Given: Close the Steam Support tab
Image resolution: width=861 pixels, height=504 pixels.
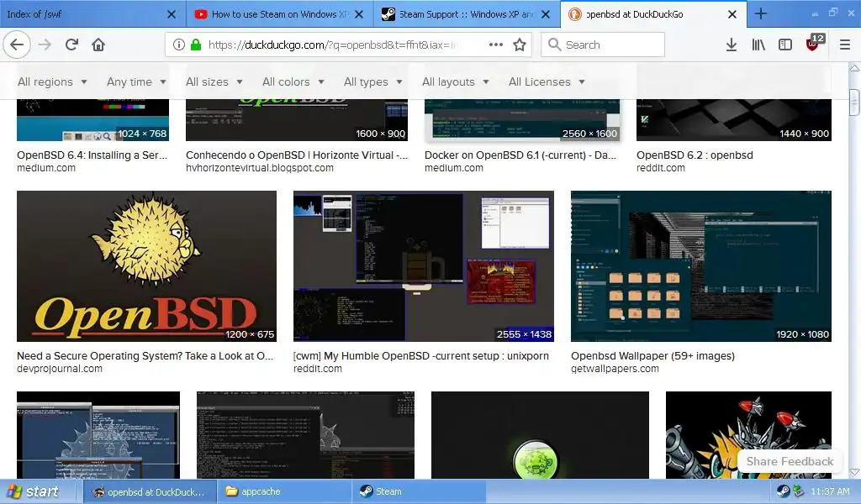Looking at the screenshot, I should point(545,14).
